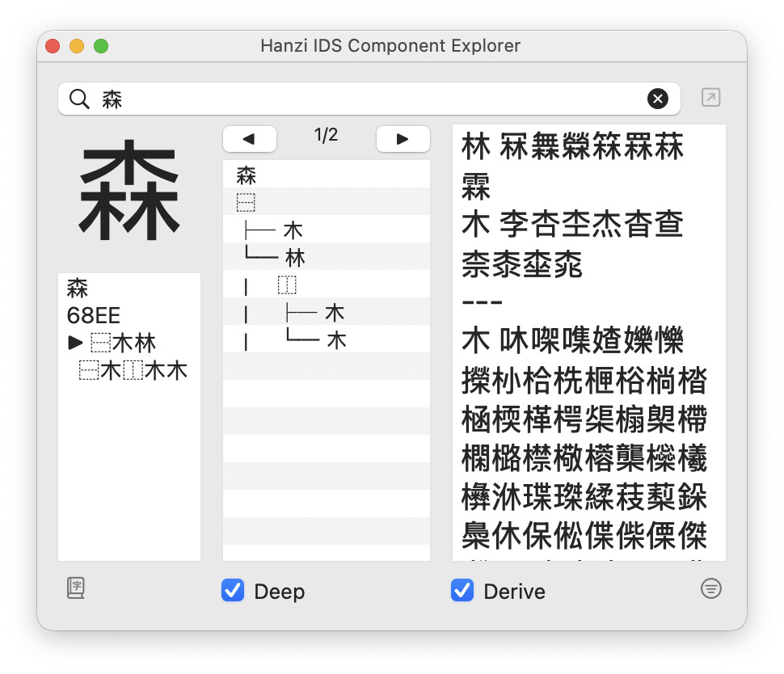784x674 pixels.
Task: Click the green zoom window button
Action: point(101,46)
